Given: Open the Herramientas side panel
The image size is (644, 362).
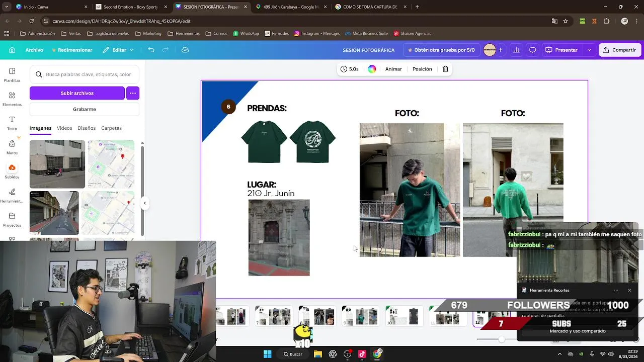Looking at the screenshot, I should pyautogui.click(x=12, y=195).
